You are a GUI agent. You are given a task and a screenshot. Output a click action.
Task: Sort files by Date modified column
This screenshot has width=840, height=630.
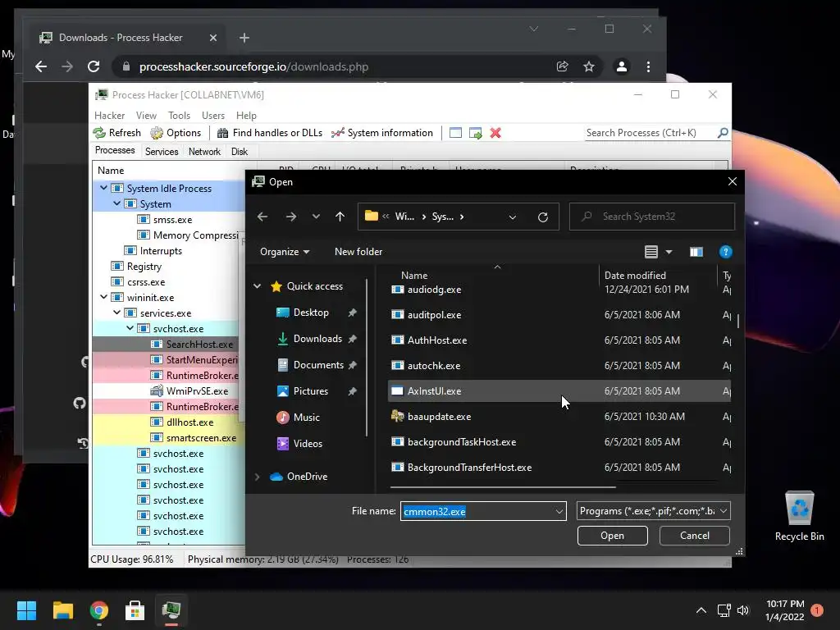(x=635, y=276)
